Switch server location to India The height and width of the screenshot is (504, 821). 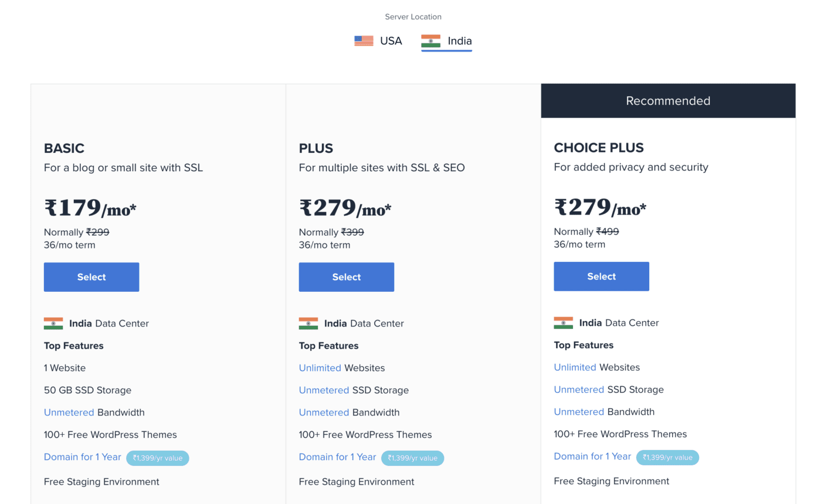(x=446, y=41)
